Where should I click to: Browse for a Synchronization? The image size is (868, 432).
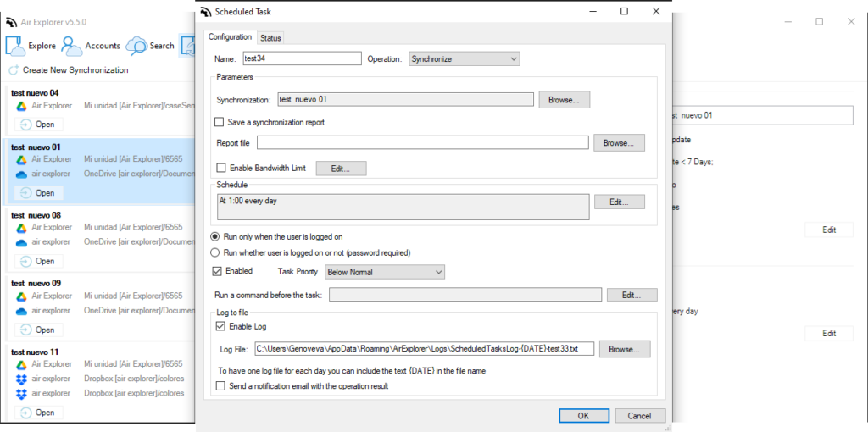(x=564, y=100)
